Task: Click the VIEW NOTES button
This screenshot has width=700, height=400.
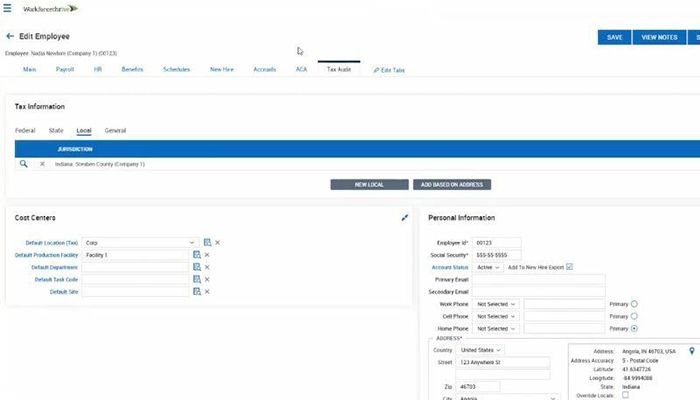Action: (x=659, y=37)
